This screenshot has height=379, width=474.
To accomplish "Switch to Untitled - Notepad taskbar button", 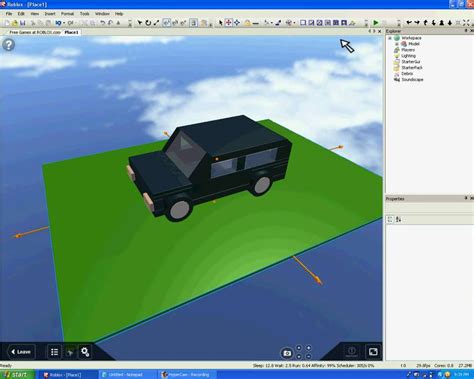I will click(x=127, y=375).
